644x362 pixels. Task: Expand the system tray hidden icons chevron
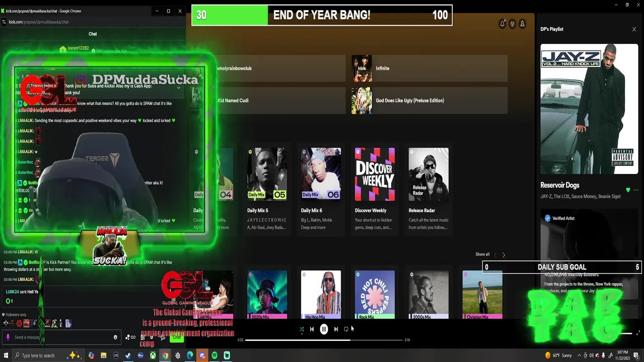578,355
